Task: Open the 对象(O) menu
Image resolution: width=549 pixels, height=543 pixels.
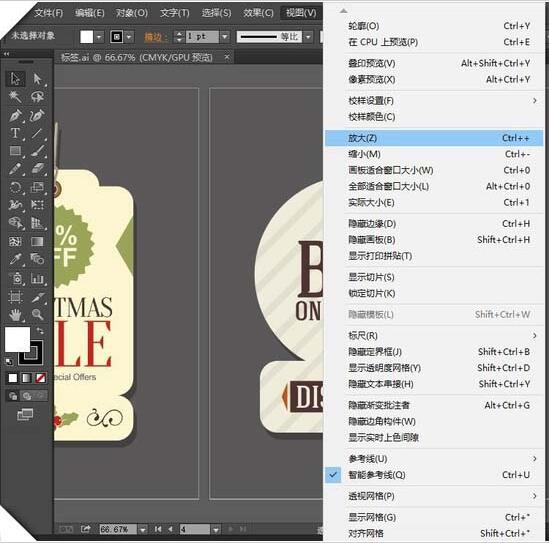Action: (x=132, y=13)
